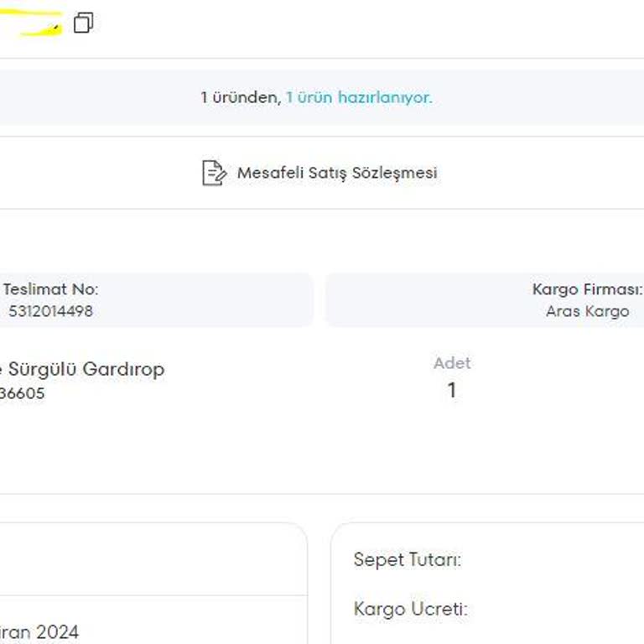Open the Mesafeli Satış Sözleşmesi document icon
644x644 pixels.
214,173
